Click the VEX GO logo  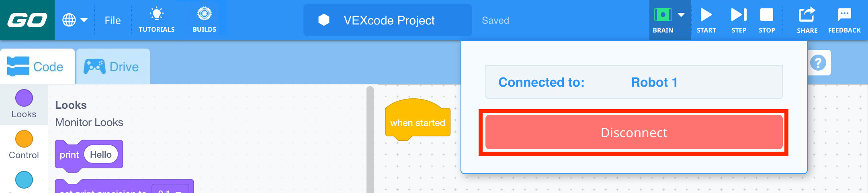(x=27, y=20)
